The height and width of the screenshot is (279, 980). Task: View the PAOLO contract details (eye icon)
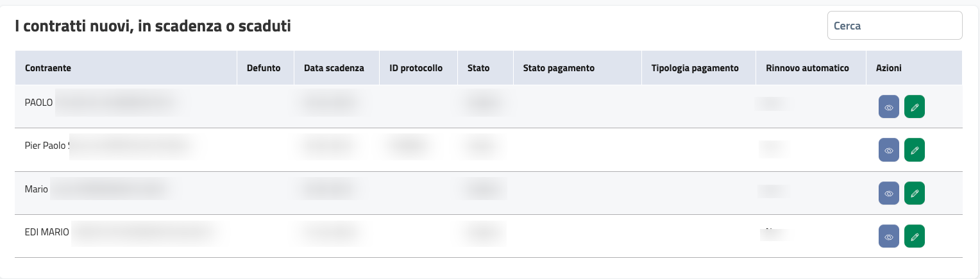(889, 107)
